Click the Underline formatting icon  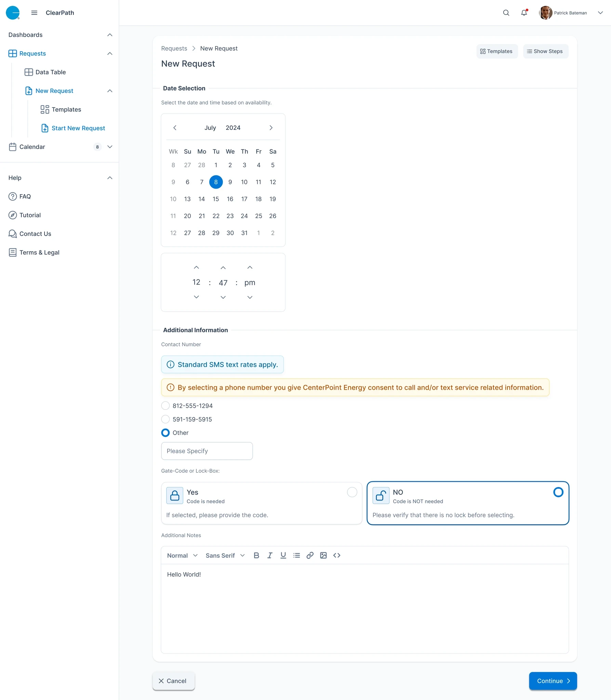[x=283, y=555]
